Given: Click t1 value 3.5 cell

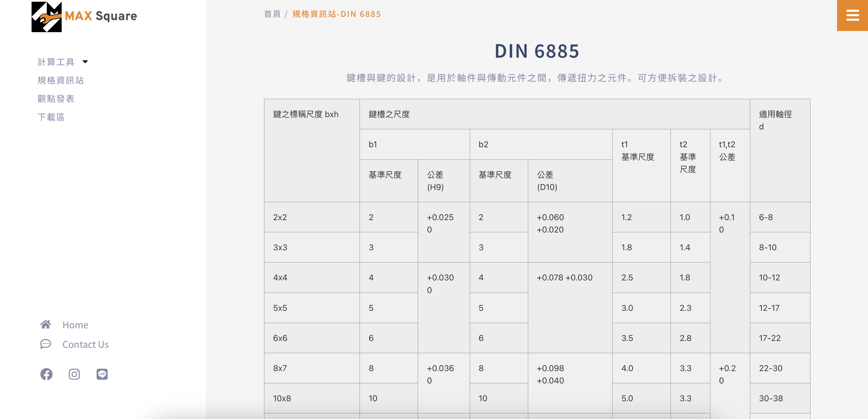Looking at the screenshot, I should [641, 338].
